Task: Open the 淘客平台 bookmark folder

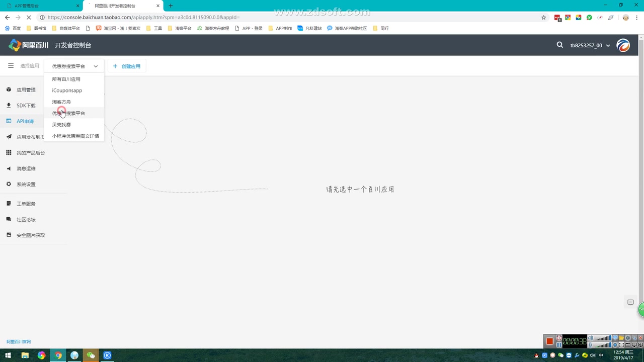Action: pos(180,28)
